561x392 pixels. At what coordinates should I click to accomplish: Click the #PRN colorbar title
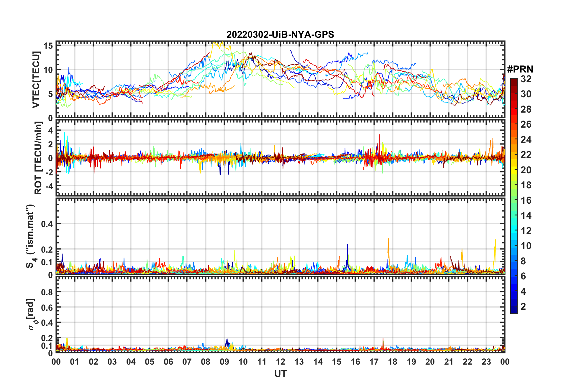[x=520, y=69]
